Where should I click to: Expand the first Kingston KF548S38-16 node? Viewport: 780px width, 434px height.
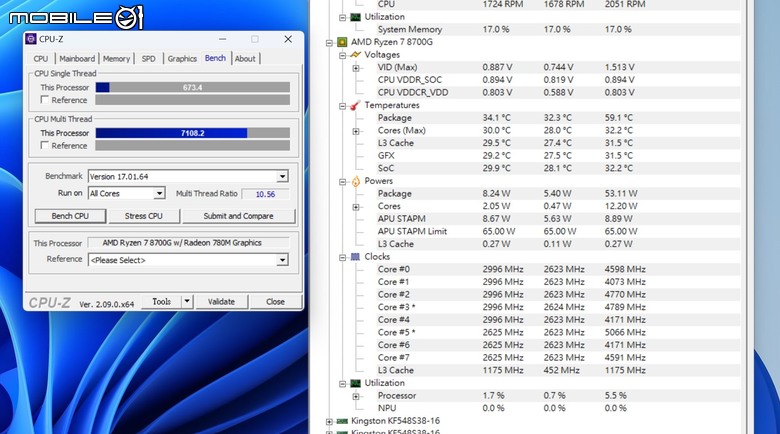coord(329,422)
